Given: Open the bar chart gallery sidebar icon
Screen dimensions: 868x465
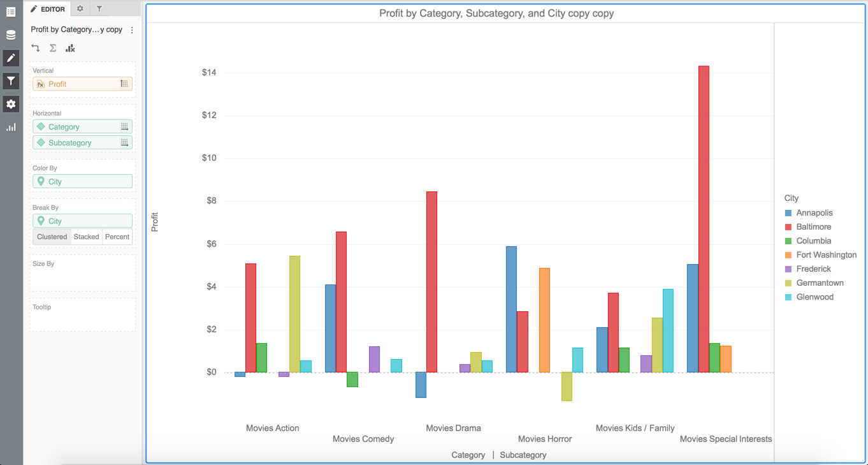Looking at the screenshot, I should click(11, 127).
